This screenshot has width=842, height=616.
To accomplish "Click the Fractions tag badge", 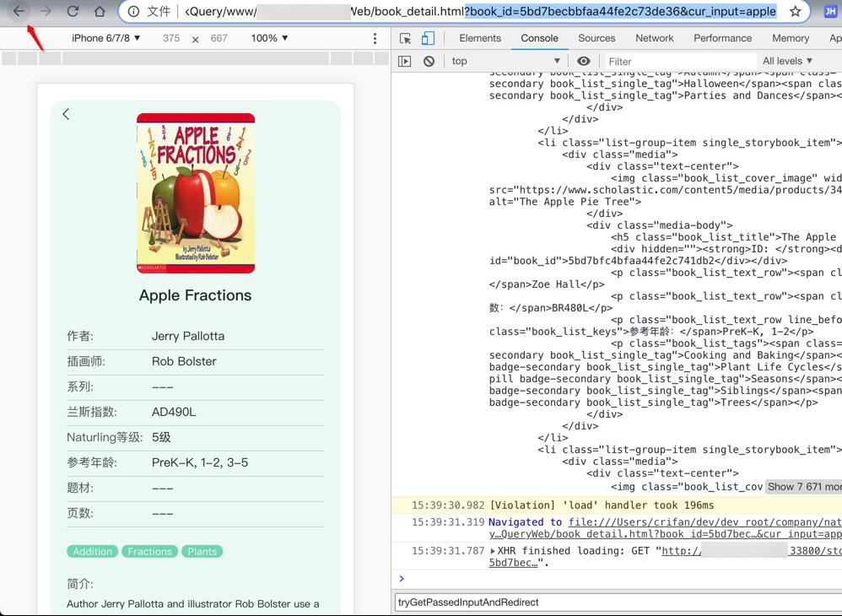I will (149, 552).
